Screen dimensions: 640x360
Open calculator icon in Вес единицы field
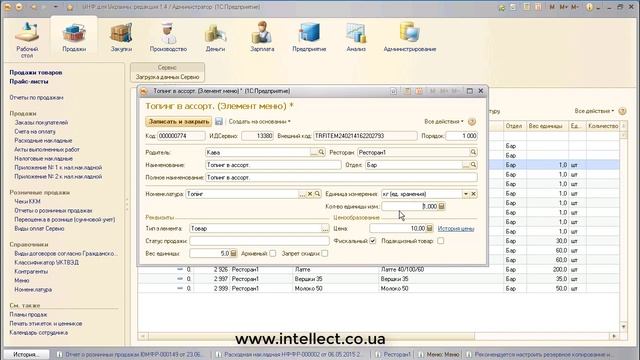233,253
